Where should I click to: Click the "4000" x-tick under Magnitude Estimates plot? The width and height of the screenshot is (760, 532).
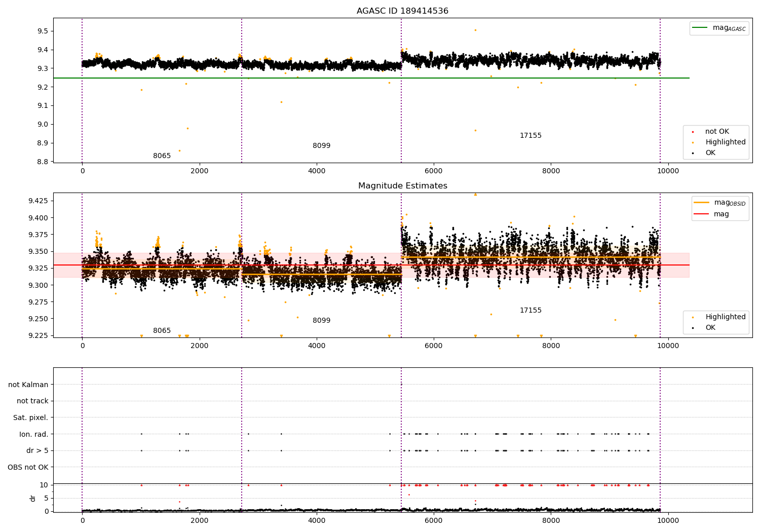[317, 346]
